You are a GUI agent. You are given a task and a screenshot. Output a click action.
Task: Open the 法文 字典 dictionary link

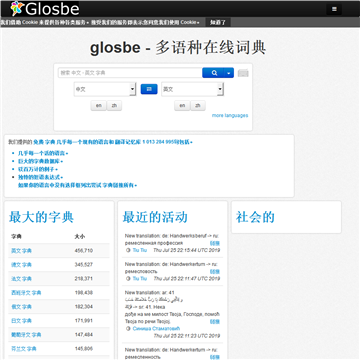(x=21, y=279)
